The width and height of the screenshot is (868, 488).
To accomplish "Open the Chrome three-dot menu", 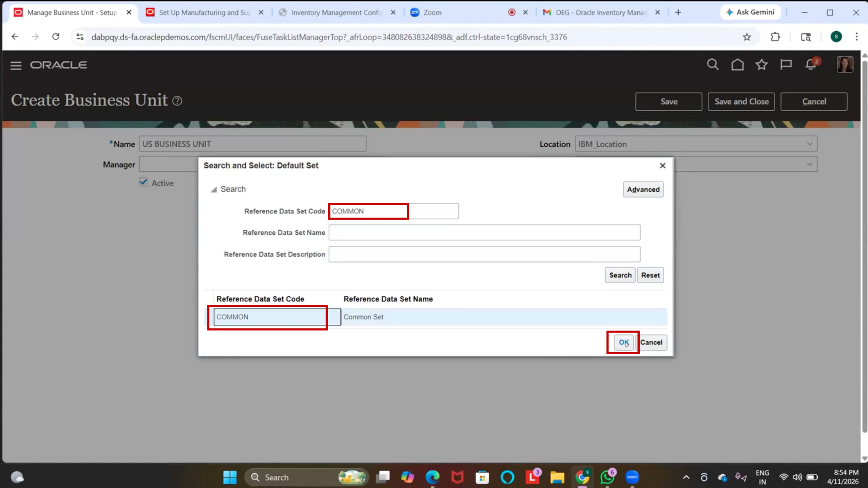I will point(857,37).
